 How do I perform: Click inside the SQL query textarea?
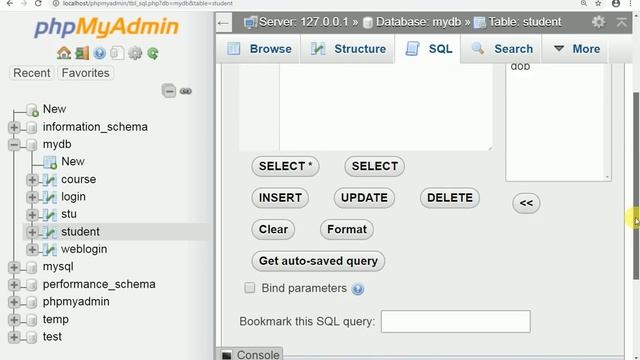(386, 107)
